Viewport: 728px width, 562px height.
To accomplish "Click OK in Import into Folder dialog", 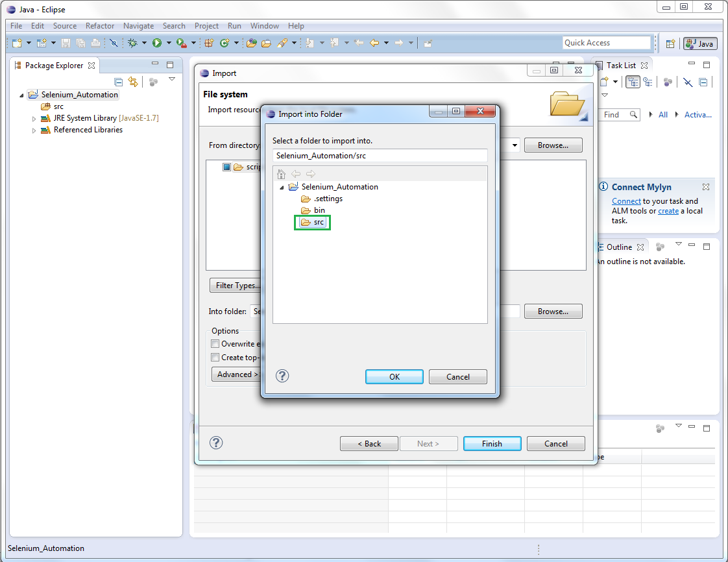I will (394, 376).
